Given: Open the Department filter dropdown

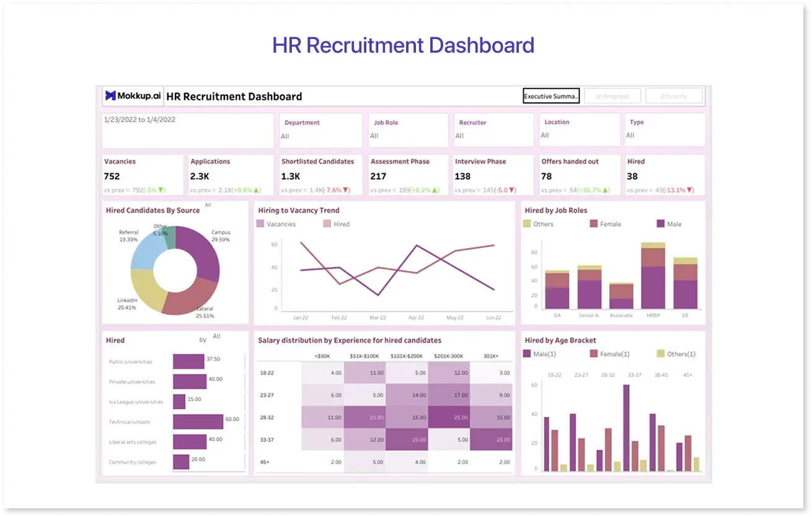Looking at the screenshot, I should tap(320, 130).
